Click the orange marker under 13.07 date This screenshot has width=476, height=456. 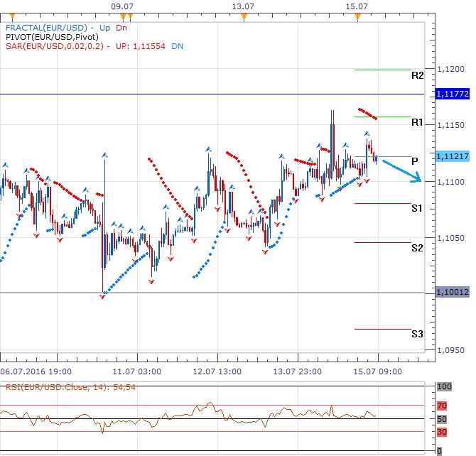tap(244, 16)
